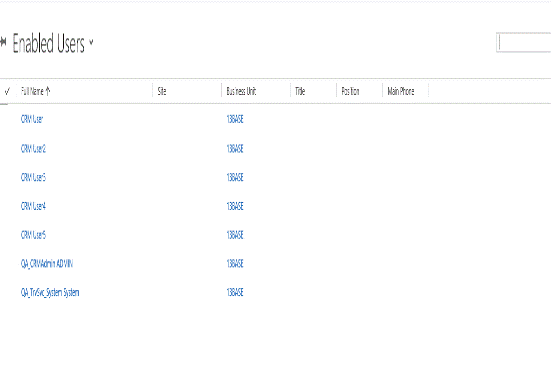The image size is (551, 390).
Task: Click the Main Phone column header
Action: [401, 91]
